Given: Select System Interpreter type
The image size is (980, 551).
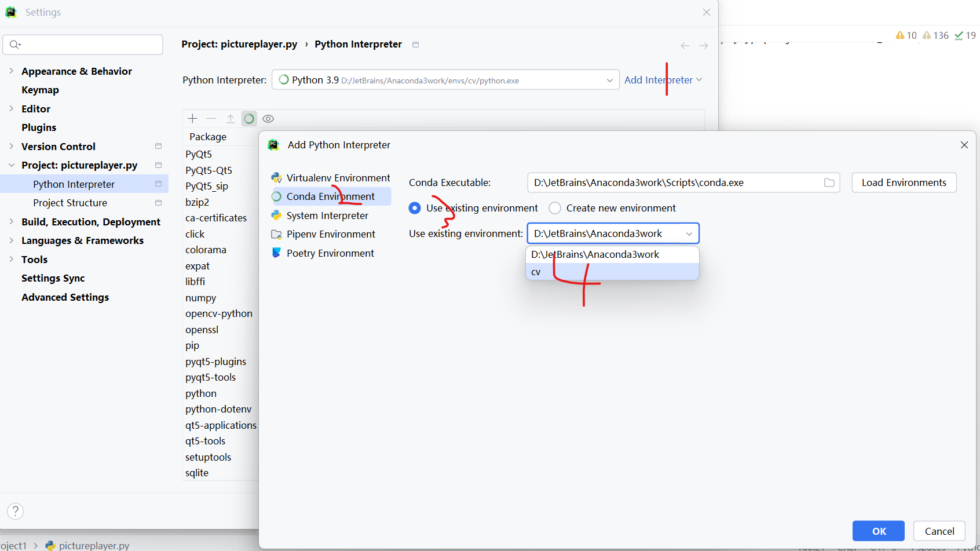Looking at the screenshot, I should [331, 216].
